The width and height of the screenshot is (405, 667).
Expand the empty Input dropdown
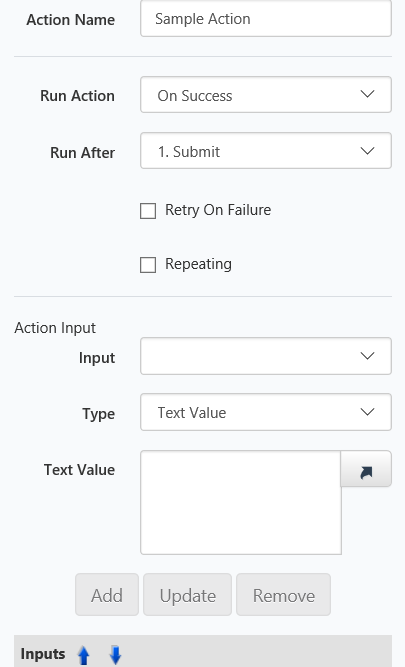pyautogui.click(x=266, y=356)
